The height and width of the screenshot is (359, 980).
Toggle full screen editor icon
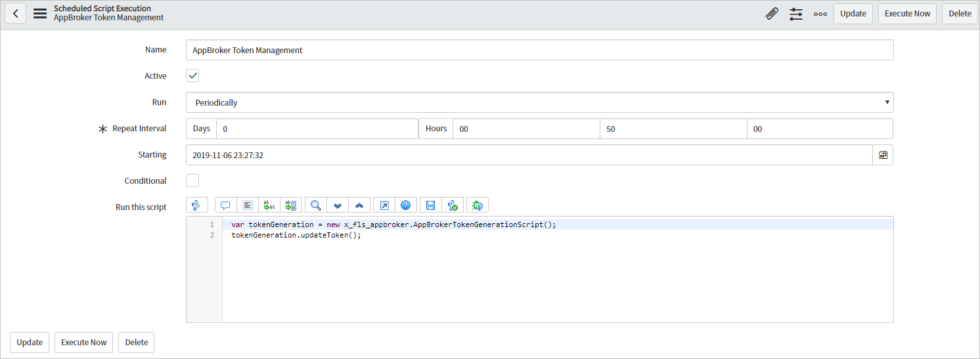(x=384, y=205)
